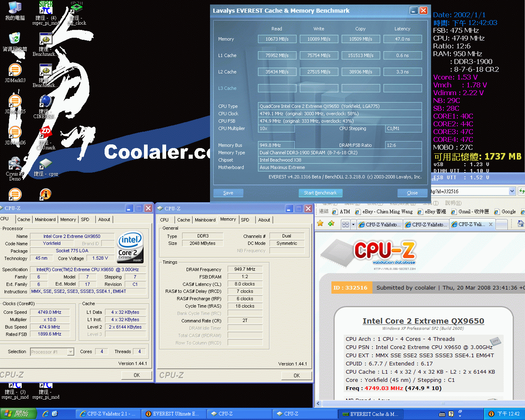
Task: Click the Core Speed 4749.0 MHz value
Action: click(50, 312)
